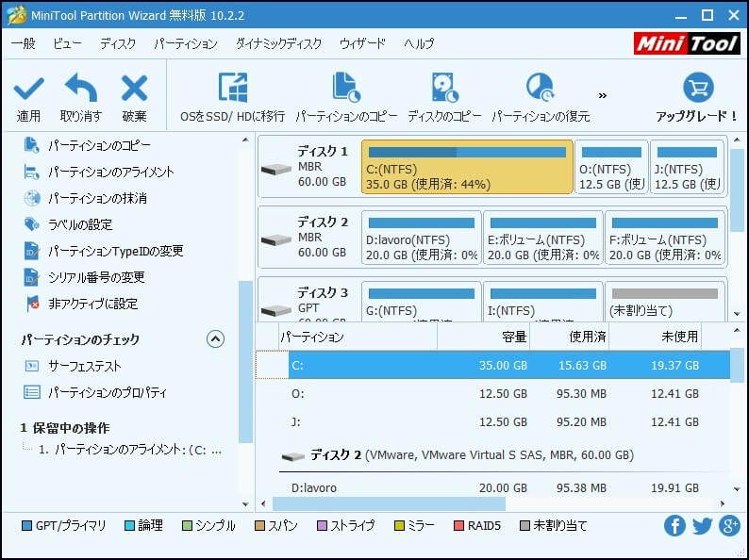Select the (未割り当て) unallocated block on disk 3

click(665, 302)
